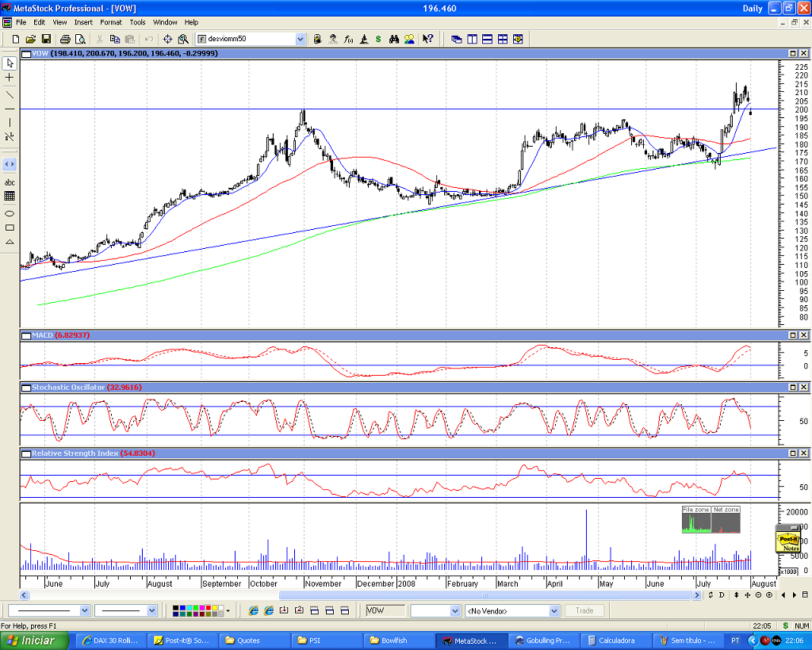Click the Iniciar start button

coord(33,640)
